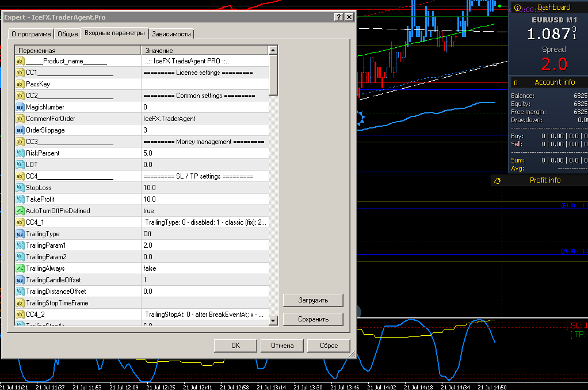
Task: Click the Profit info panel icon
Action: coord(497,181)
